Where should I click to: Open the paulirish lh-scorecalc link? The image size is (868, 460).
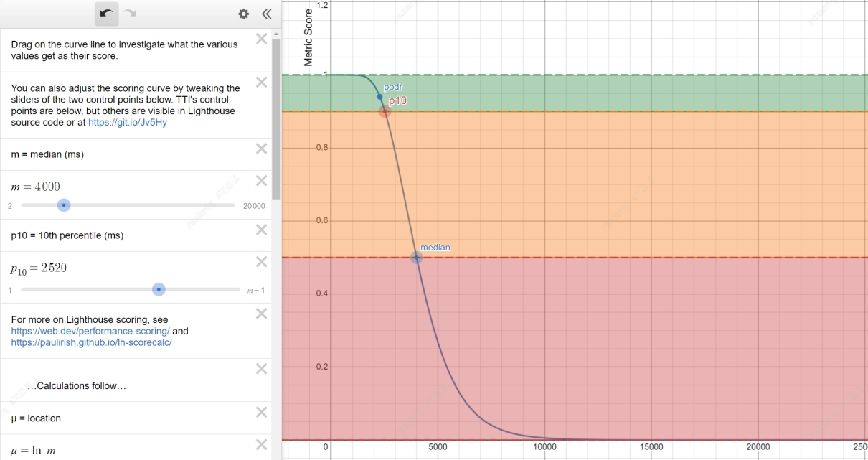(x=91, y=343)
